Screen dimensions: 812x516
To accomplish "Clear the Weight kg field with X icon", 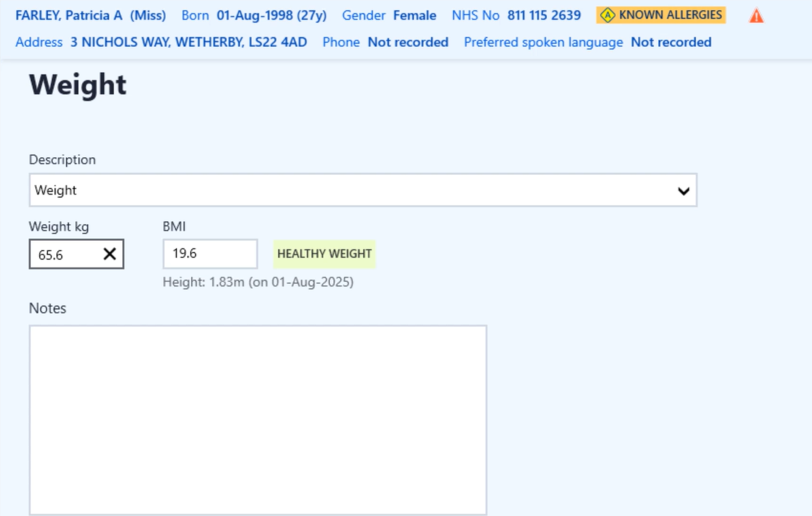I will [109, 254].
